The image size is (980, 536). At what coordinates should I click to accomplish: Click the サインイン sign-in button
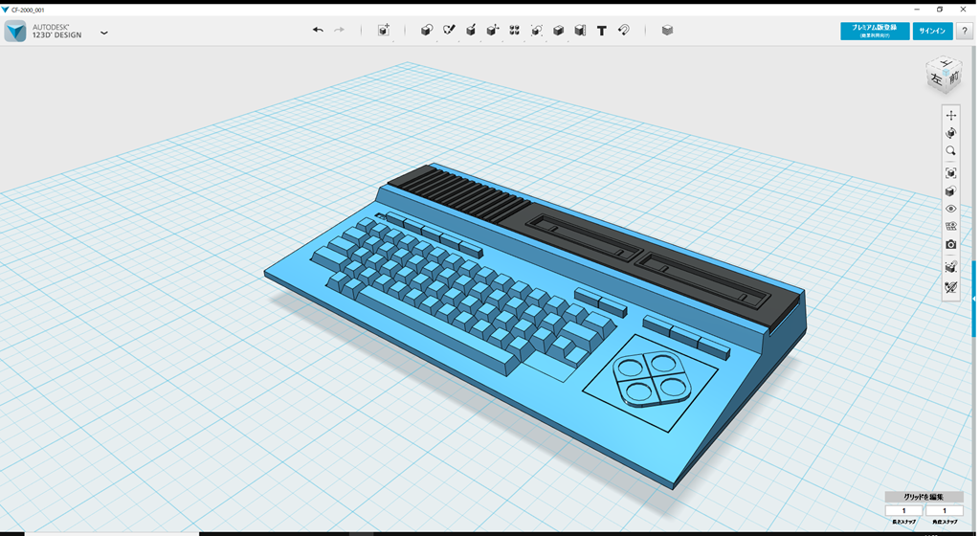(932, 32)
